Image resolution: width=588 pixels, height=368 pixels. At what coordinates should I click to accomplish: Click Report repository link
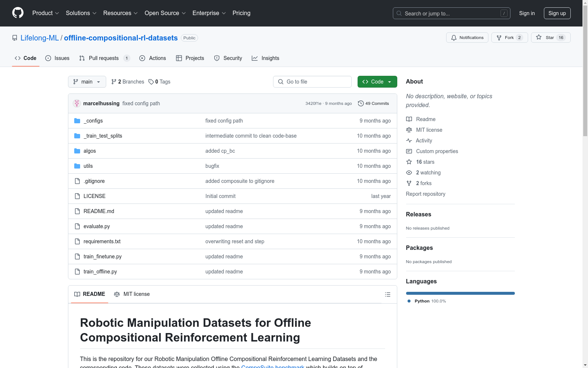point(426,194)
